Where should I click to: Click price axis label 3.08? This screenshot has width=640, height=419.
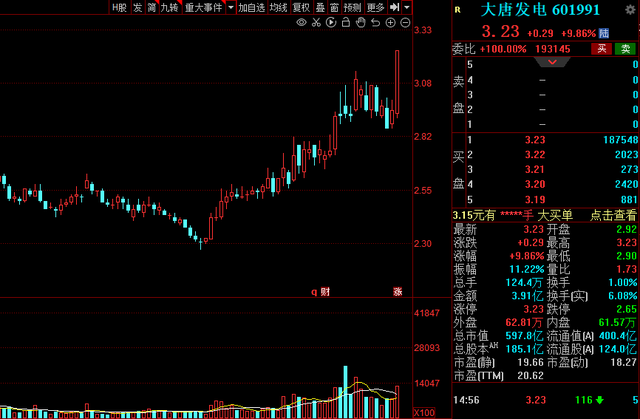(x=423, y=83)
